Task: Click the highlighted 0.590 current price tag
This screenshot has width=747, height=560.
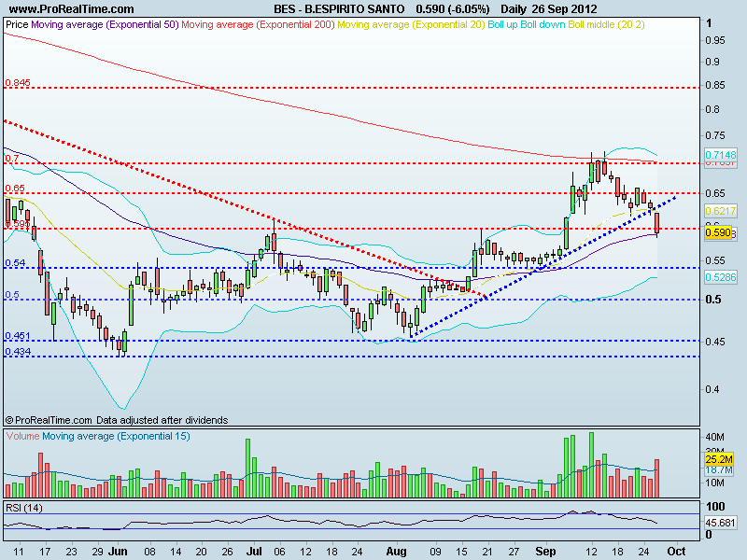Action: (x=718, y=232)
